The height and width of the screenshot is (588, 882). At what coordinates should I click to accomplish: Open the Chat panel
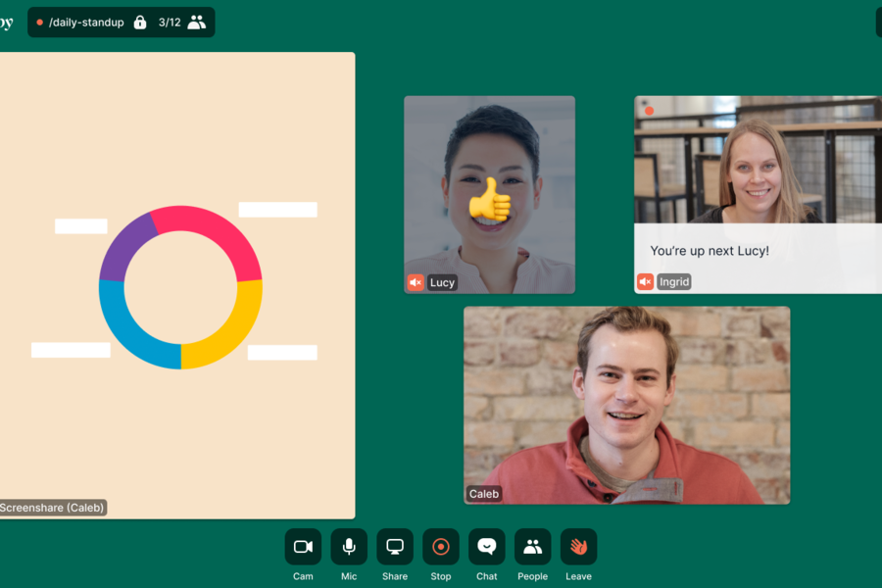coord(487,547)
